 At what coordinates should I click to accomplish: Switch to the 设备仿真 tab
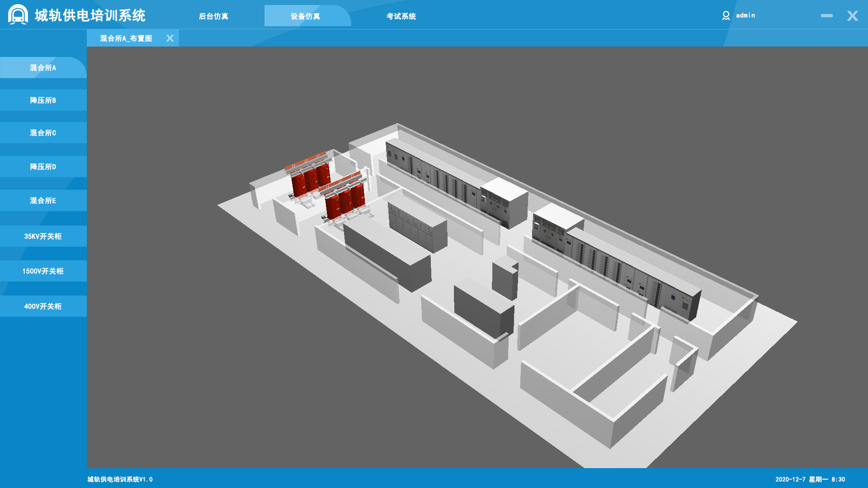pos(306,16)
